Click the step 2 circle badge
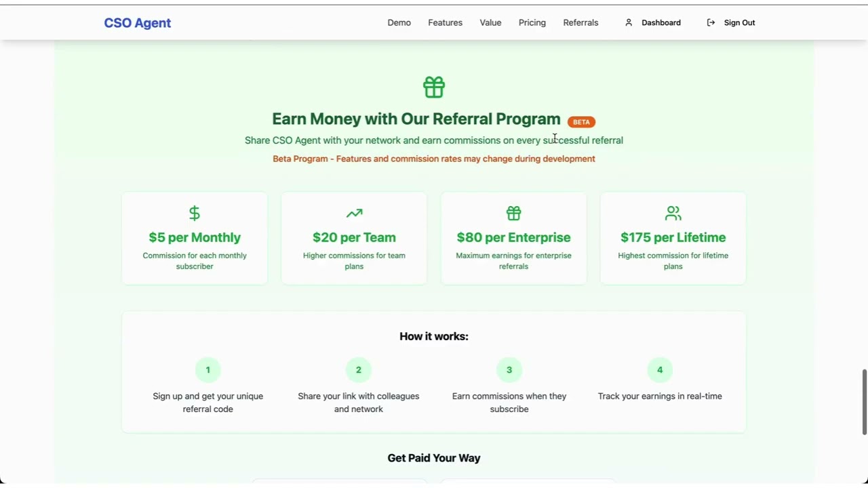Screen dimensions: 868x488 click(x=359, y=370)
